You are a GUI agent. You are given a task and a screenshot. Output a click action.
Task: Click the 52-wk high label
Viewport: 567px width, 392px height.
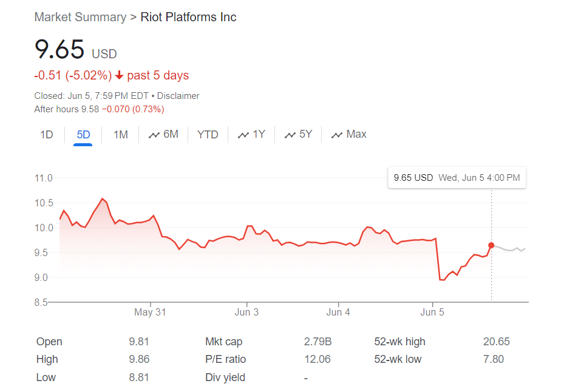pos(399,342)
